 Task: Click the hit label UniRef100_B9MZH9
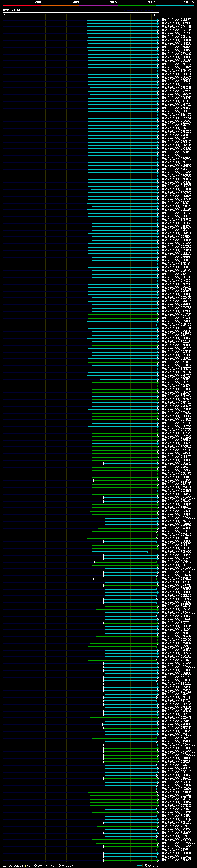click(177, 88)
